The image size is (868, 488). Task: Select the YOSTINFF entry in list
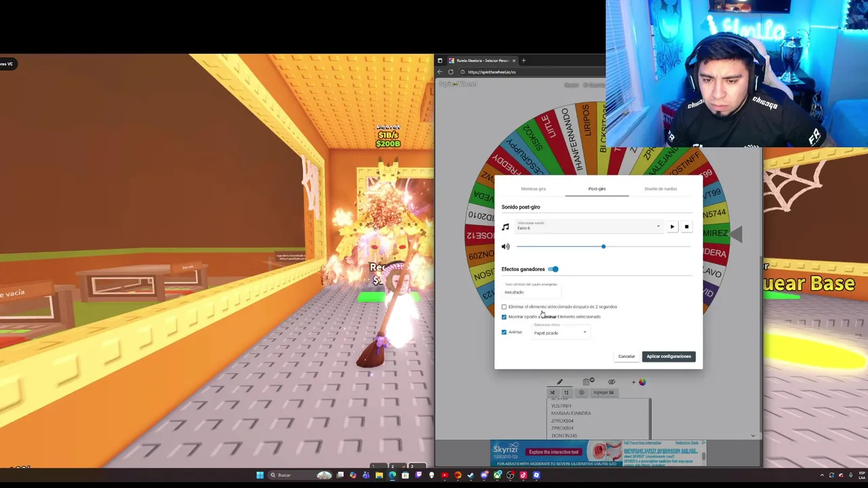click(x=561, y=406)
